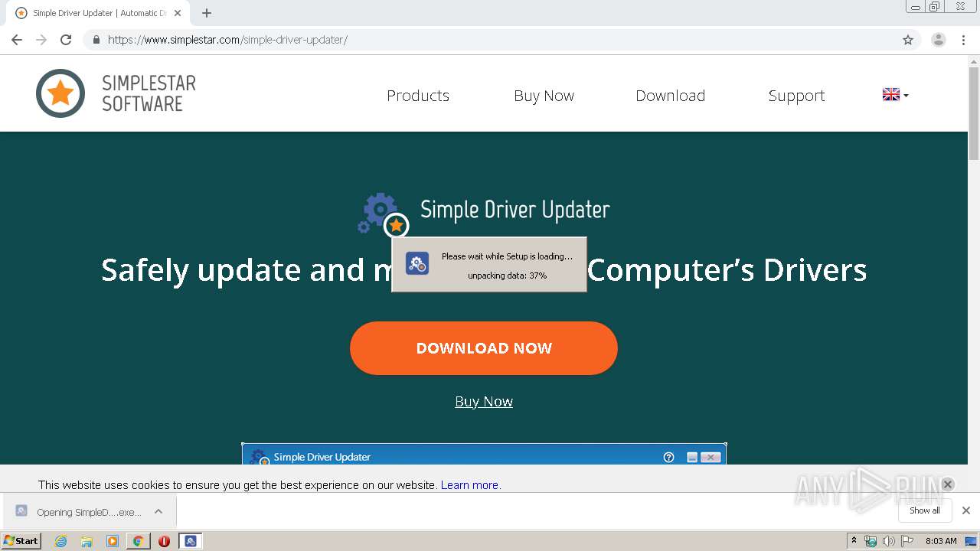Open the volume control in tray

(x=889, y=541)
